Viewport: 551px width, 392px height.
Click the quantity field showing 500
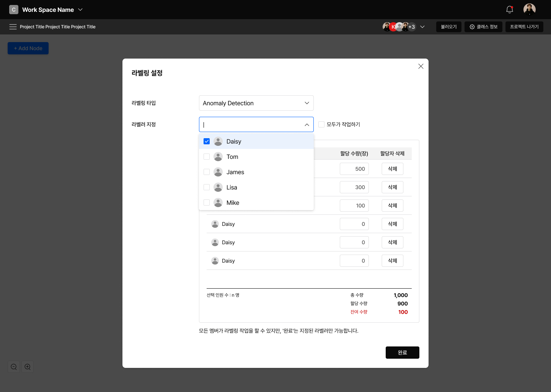pyautogui.click(x=354, y=169)
